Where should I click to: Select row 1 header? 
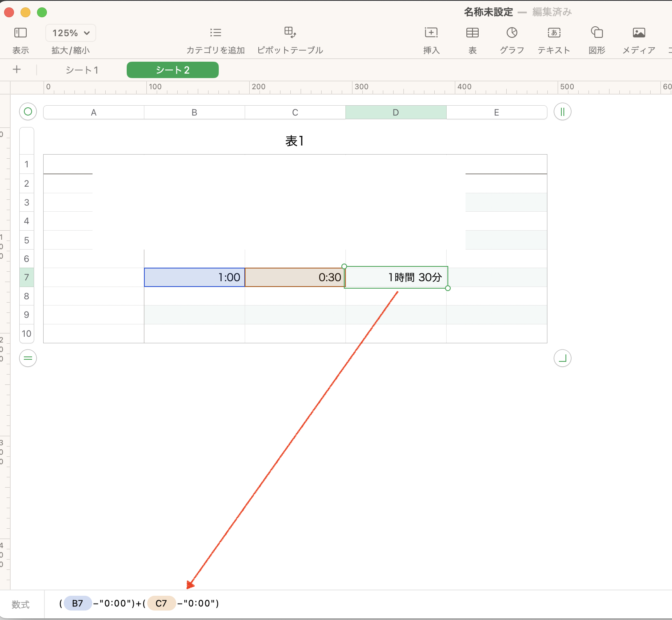pyautogui.click(x=27, y=164)
